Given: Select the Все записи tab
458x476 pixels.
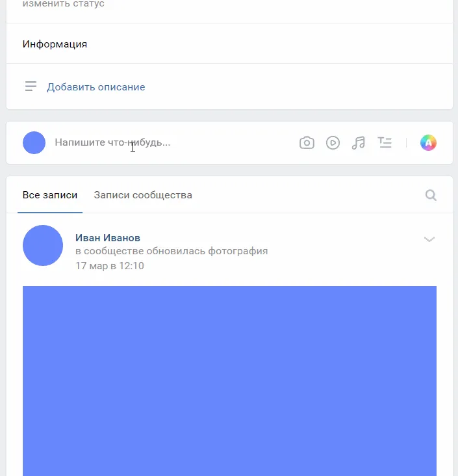Looking at the screenshot, I should tap(50, 195).
